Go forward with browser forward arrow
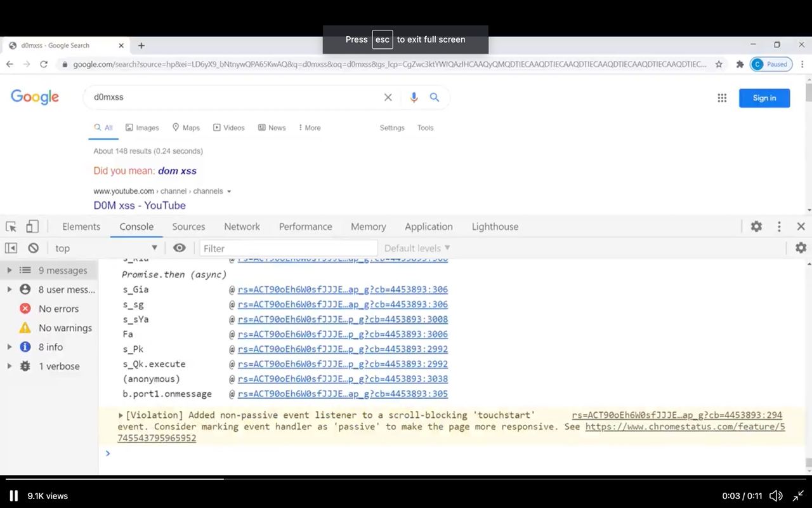The height and width of the screenshot is (508, 812). (27, 64)
